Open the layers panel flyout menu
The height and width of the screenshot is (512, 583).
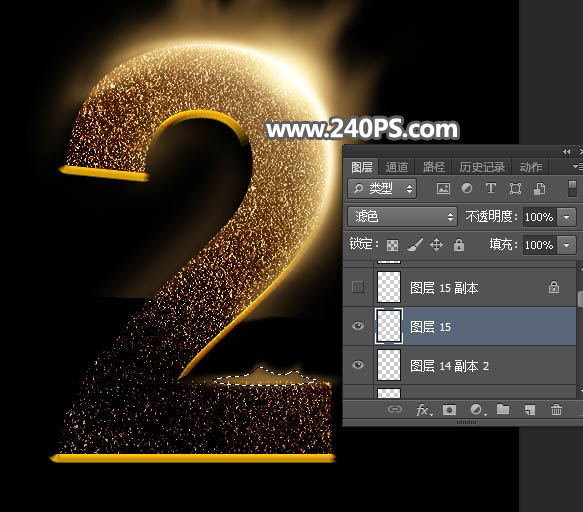578,167
